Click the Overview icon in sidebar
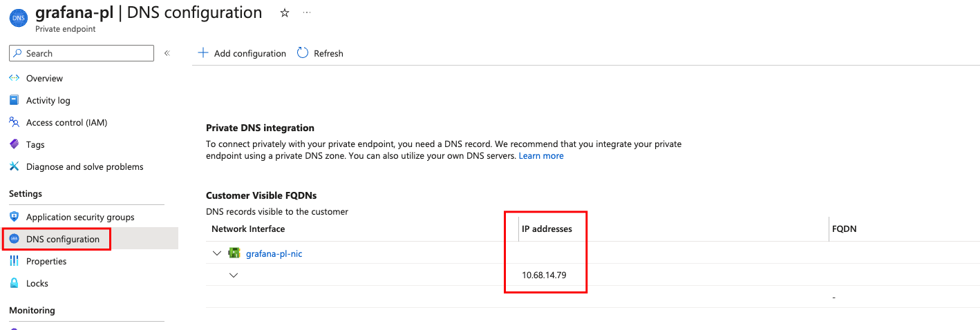 click(14, 78)
